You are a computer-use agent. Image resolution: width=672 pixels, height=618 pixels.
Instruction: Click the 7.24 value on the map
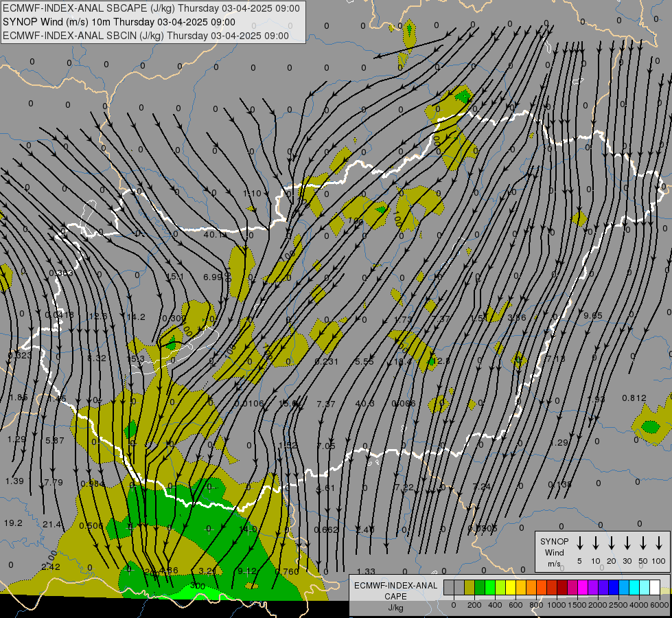481,486
